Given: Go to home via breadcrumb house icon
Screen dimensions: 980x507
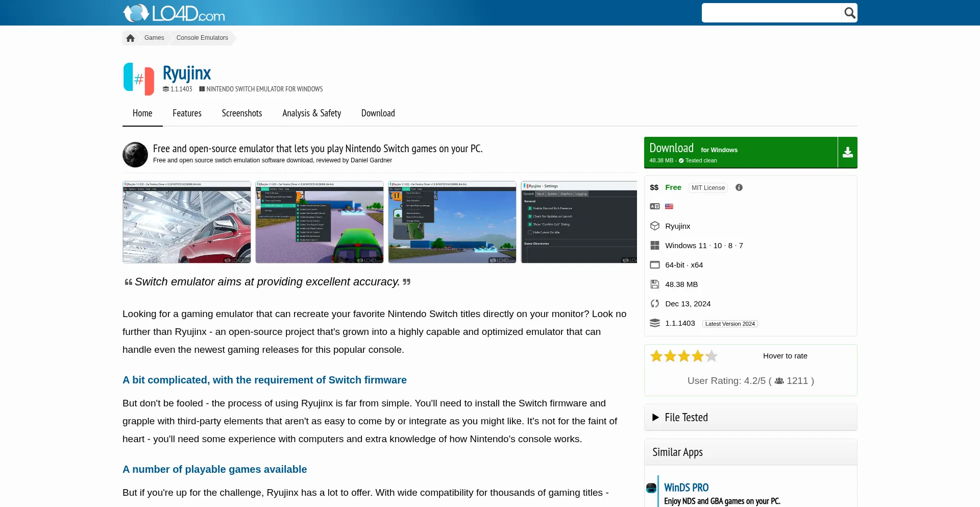Looking at the screenshot, I should 131,38.
